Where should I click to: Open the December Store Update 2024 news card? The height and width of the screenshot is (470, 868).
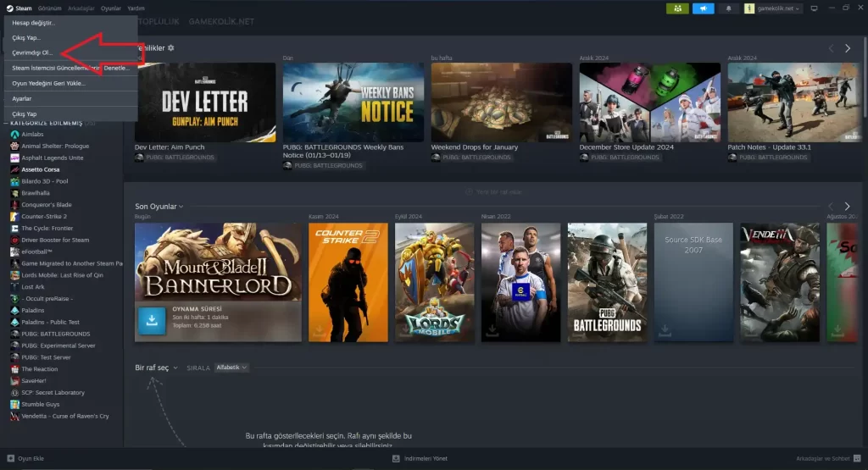tap(650, 102)
